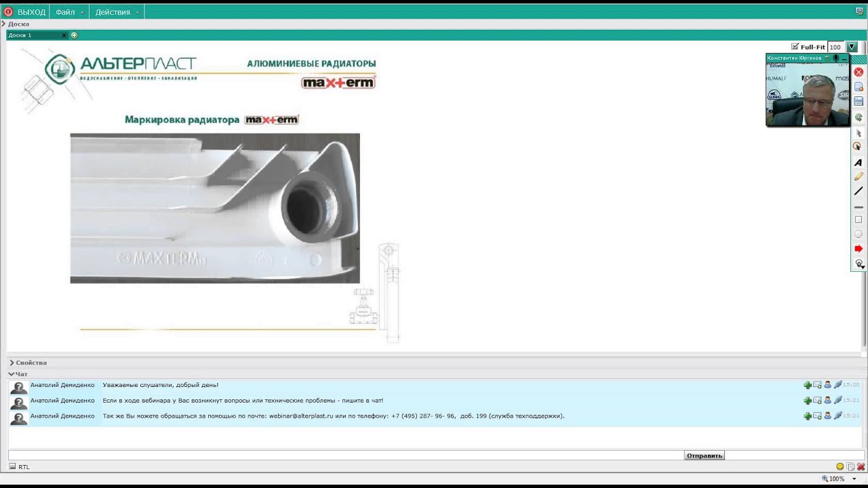
Task: Select the red arrow stamp tool
Action: [859, 249]
